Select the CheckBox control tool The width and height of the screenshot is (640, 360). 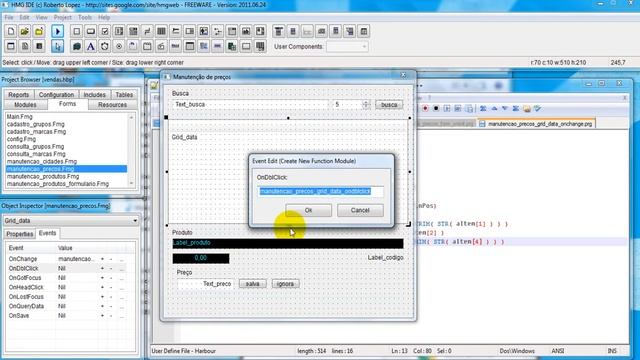pos(105,31)
